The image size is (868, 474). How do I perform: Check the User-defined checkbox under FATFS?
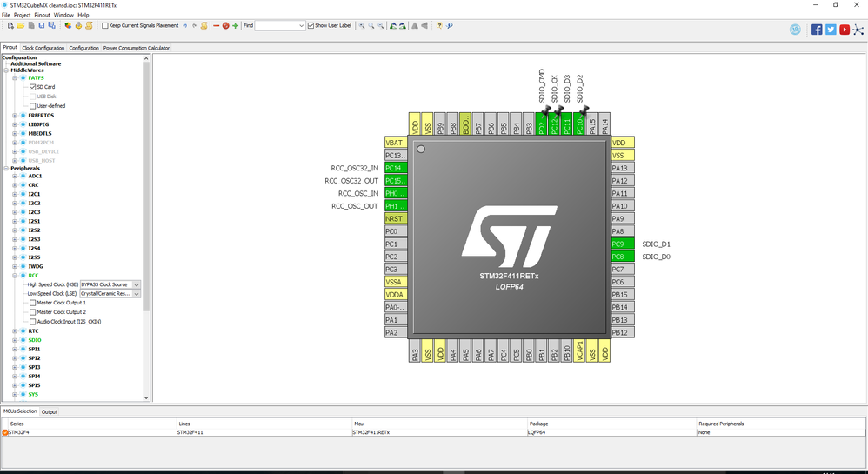point(33,106)
